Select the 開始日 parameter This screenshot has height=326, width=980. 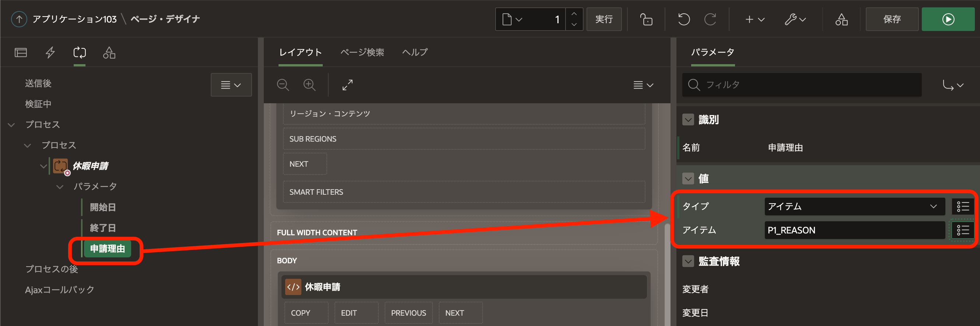103,207
